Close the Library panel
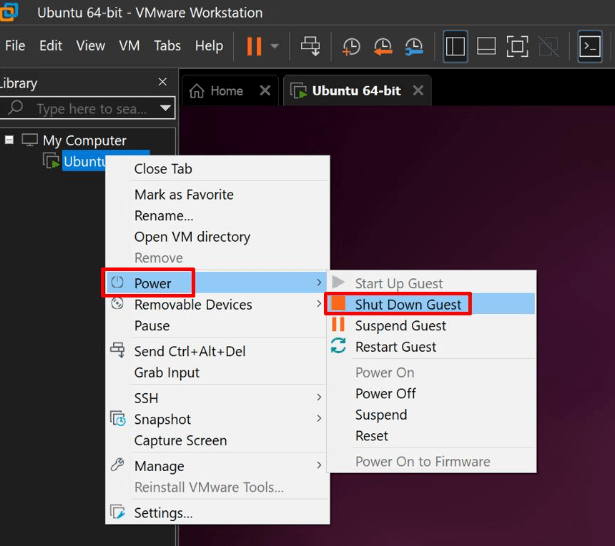This screenshot has height=546, width=615. (162, 82)
